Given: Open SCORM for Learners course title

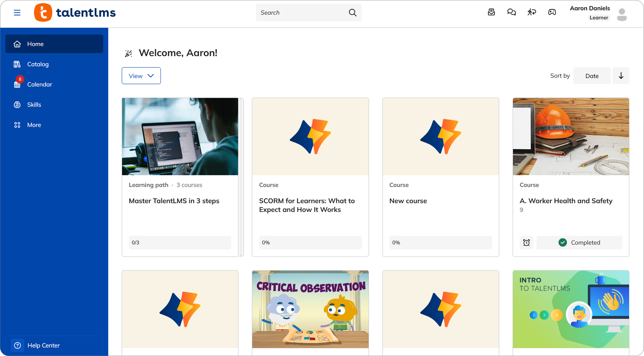Looking at the screenshot, I should tap(307, 205).
